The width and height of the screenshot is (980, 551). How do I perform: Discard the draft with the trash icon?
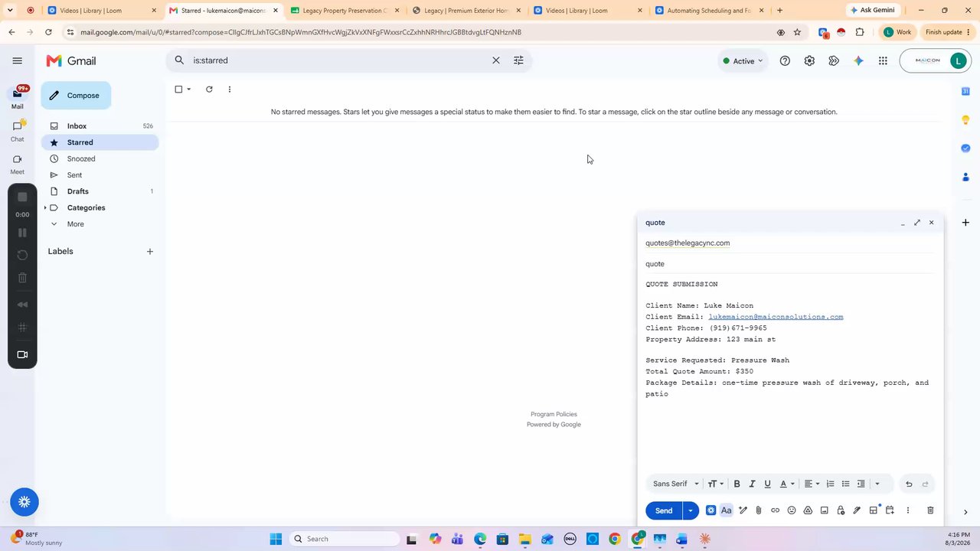click(930, 510)
